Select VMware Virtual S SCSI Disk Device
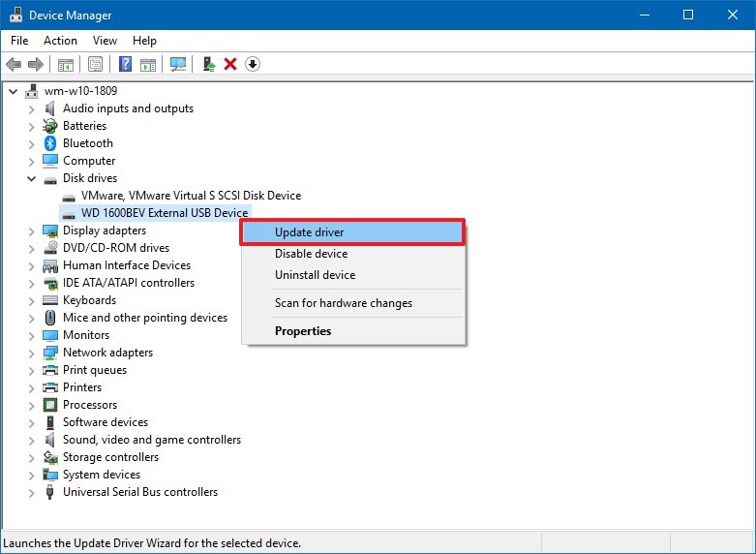The image size is (756, 554). [191, 196]
